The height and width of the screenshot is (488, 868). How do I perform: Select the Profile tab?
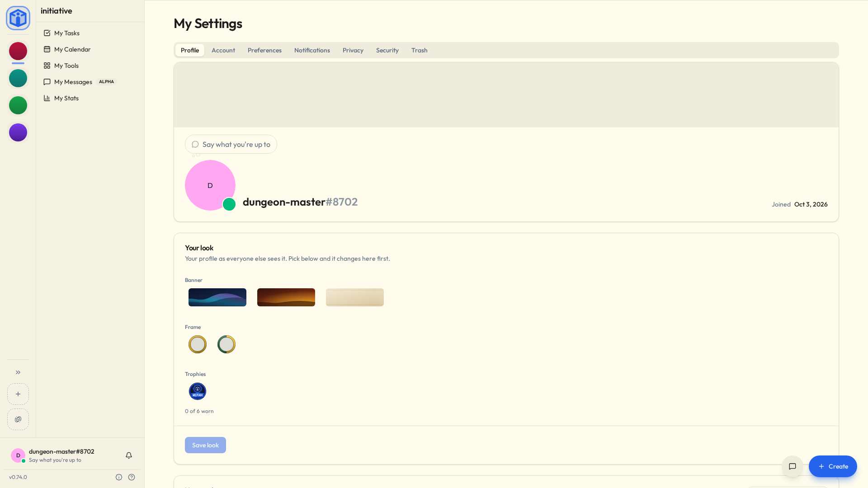[x=190, y=50]
